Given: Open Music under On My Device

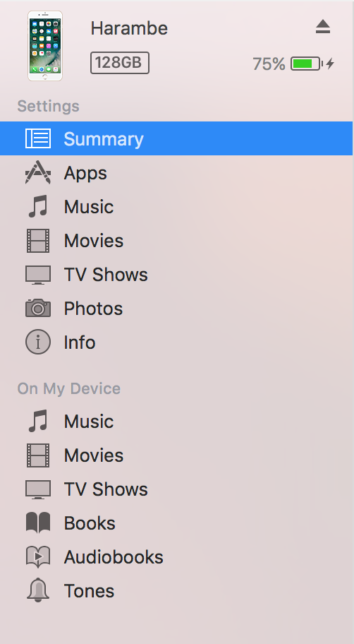Looking at the screenshot, I should [176, 422].
